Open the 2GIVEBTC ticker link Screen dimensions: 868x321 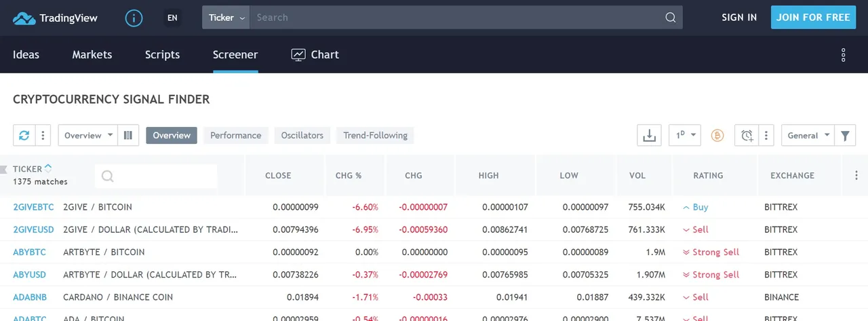(x=33, y=207)
